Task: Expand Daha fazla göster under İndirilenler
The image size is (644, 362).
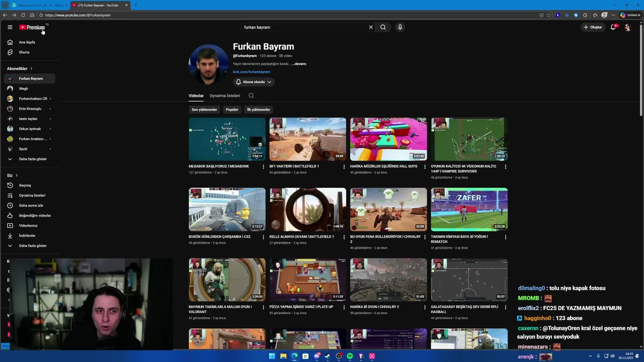Action: (29, 246)
